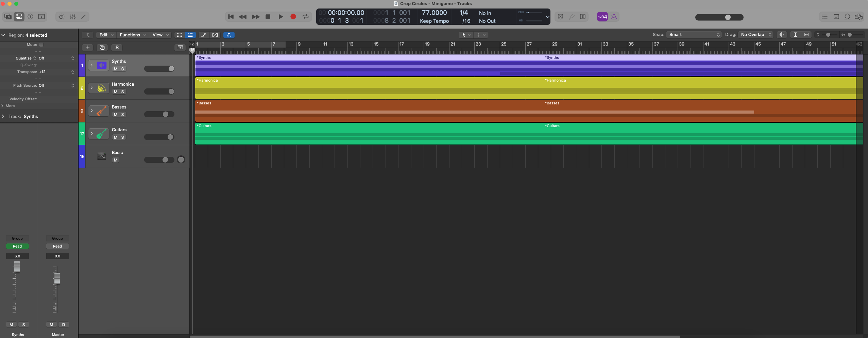Open the Pitch Source dropdown

pyautogui.click(x=56, y=85)
